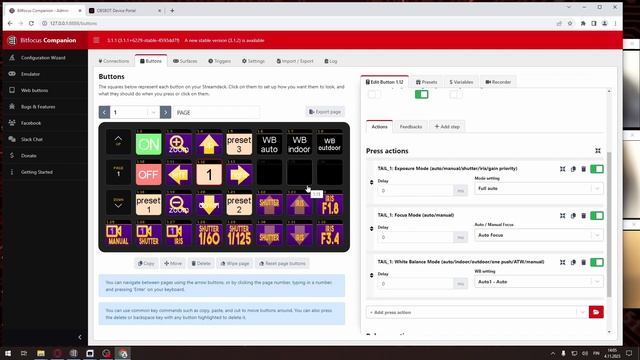
Task: Select the WB indoor tile
Action: click(x=299, y=144)
